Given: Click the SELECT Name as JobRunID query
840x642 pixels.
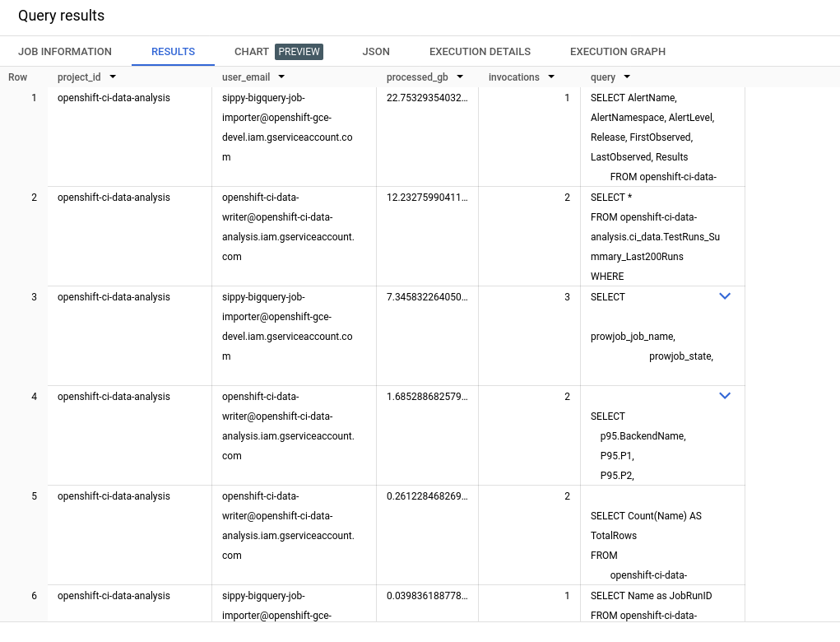Looking at the screenshot, I should 652,596.
